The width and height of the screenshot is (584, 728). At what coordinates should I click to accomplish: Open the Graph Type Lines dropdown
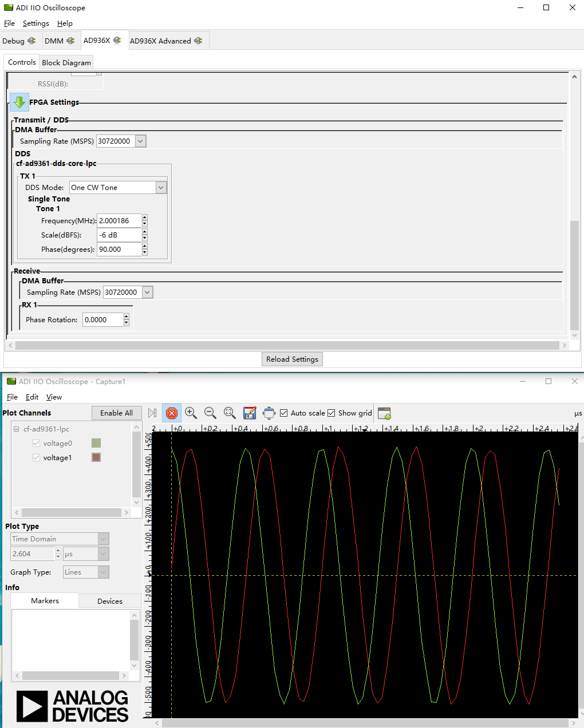click(x=103, y=572)
